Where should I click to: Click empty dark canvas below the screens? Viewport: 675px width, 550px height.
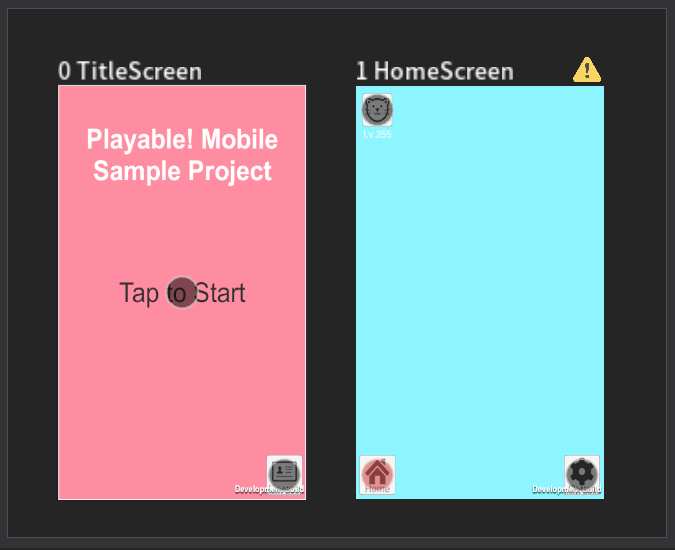[331, 519]
